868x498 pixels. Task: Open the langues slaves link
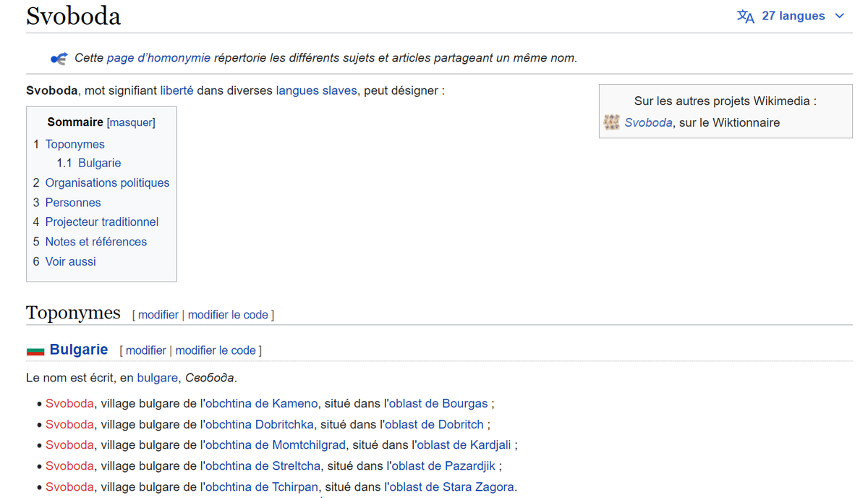coord(317,90)
